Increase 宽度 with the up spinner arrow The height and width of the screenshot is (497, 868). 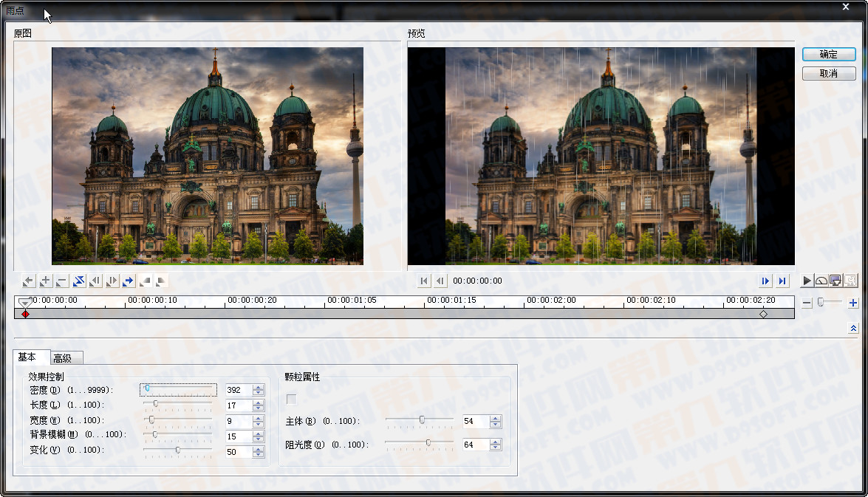click(x=258, y=418)
